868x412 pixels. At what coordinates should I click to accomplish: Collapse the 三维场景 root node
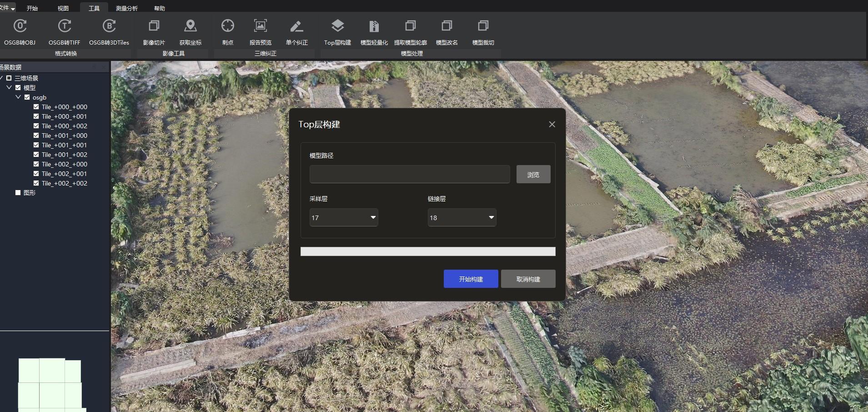tap(1, 78)
